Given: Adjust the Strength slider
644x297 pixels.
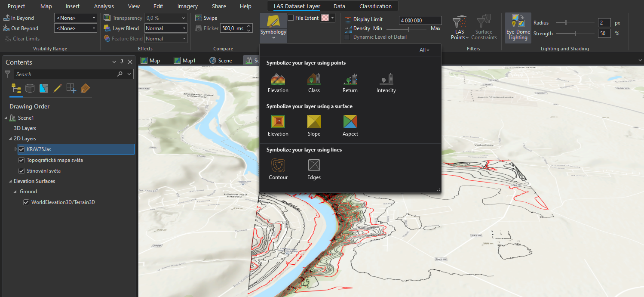Looking at the screenshot, I should click(575, 34).
